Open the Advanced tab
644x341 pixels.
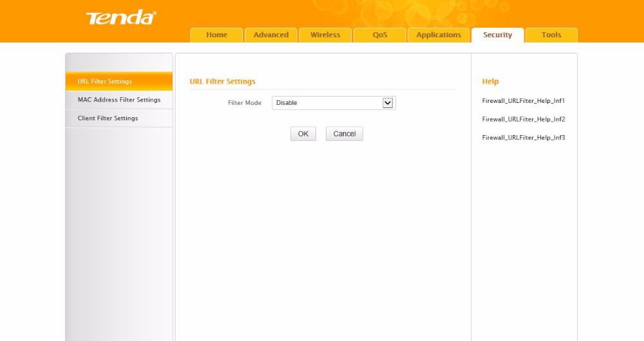point(270,35)
